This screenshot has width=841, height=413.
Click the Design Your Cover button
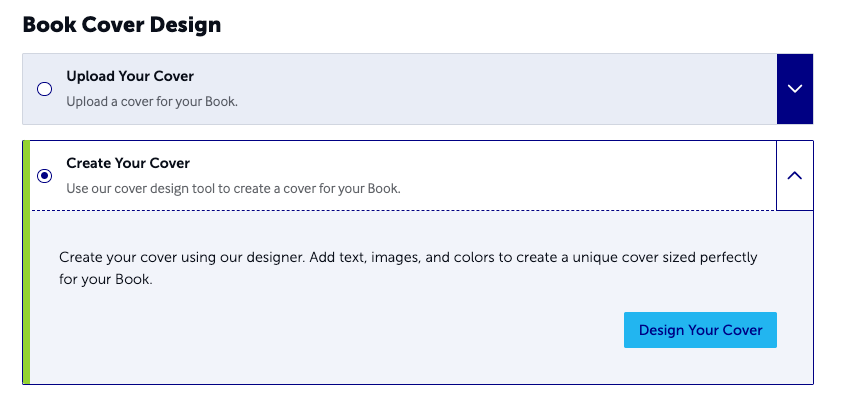pyautogui.click(x=700, y=330)
